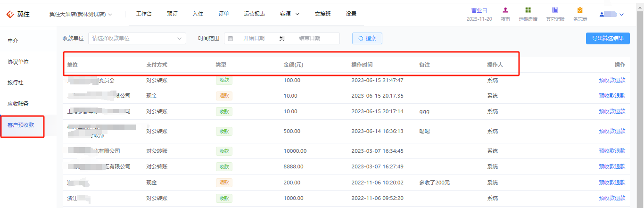644x208 pixels.
Task: Open the 备忘录 memo icon
Action: pos(580,10)
